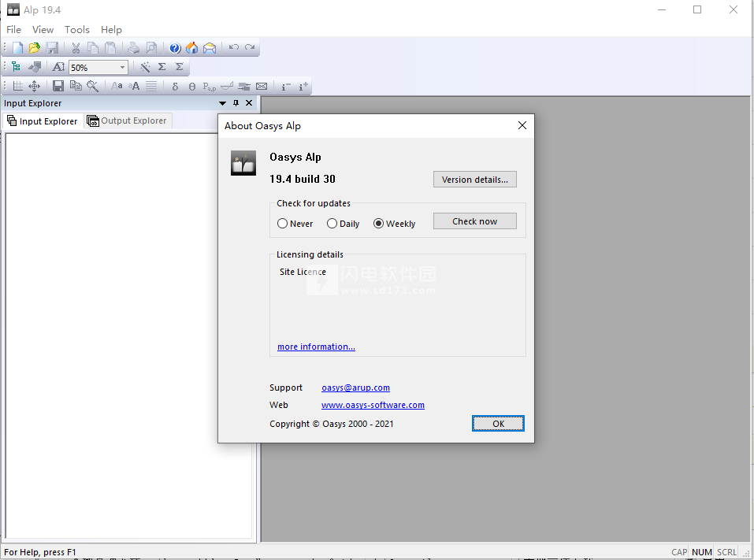Open the View menu
The width and height of the screenshot is (754, 560).
click(43, 29)
